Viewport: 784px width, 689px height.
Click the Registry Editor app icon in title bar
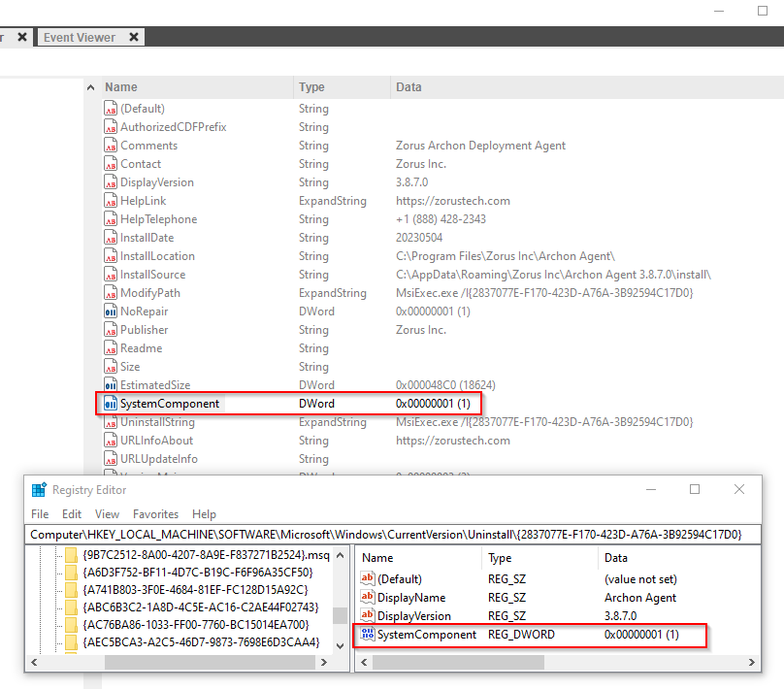(x=39, y=490)
